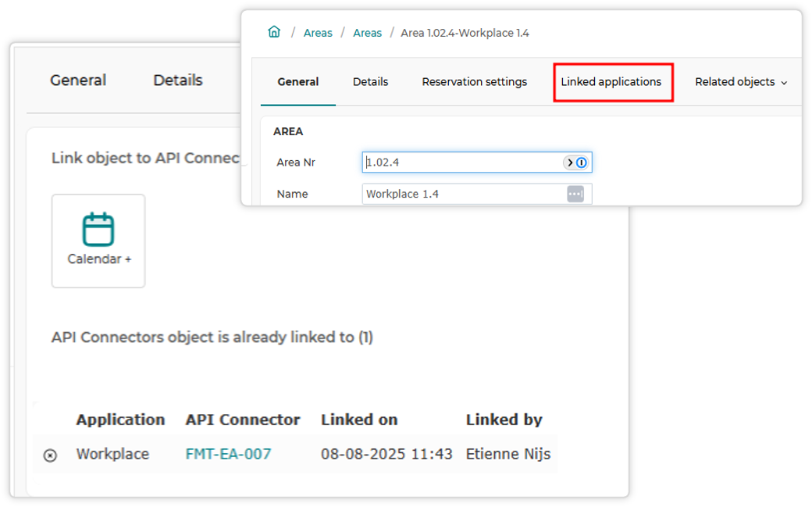Click the Application column header
This screenshot has width=812, height=507.
121,420
